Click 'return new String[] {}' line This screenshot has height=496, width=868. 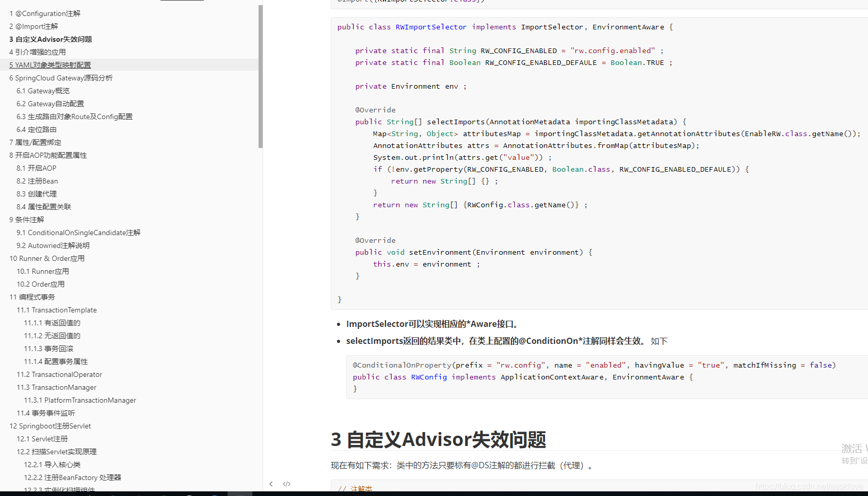pyautogui.click(x=445, y=181)
